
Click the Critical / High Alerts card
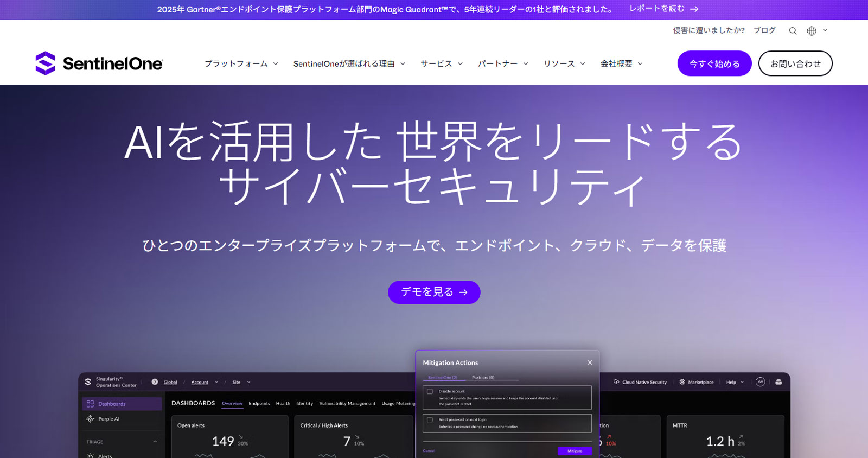coord(354,437)
